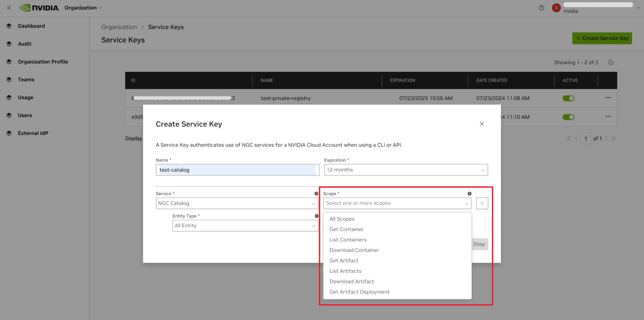Click the Audit sidebar icon
644x320 pixels.
(x=9, y=44)
